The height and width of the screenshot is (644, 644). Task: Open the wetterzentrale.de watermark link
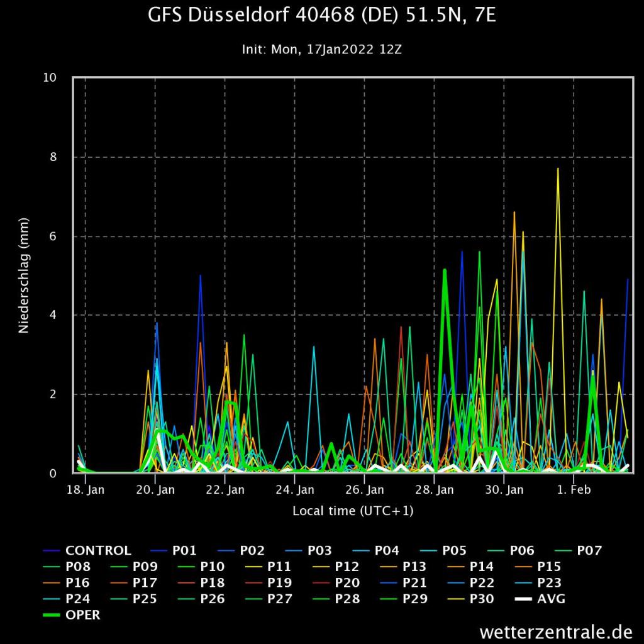[555, 631]
